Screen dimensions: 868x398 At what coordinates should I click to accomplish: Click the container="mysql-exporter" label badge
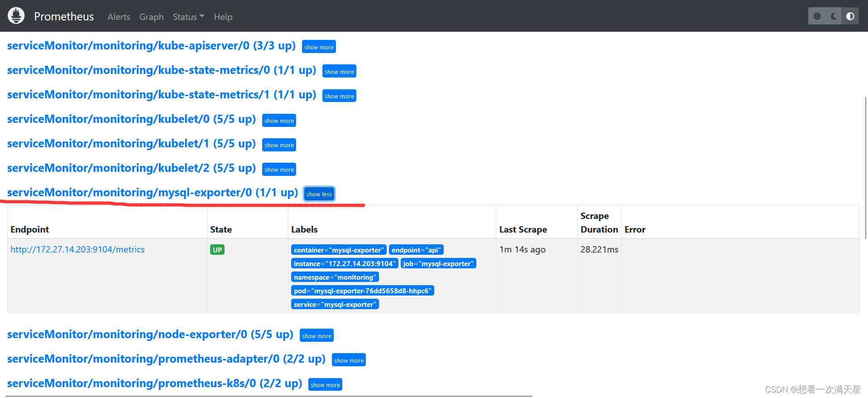click(x=339, y=250)
